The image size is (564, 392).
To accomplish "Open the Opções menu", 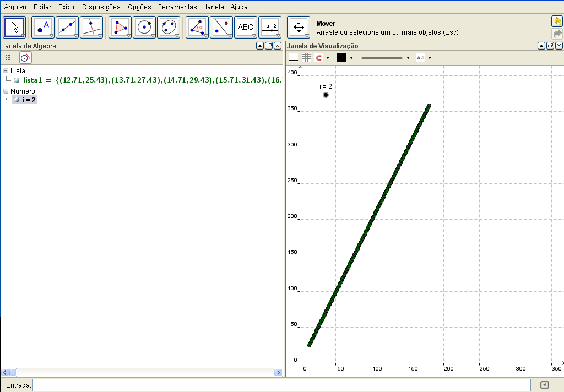I will [x=139, y=7].
